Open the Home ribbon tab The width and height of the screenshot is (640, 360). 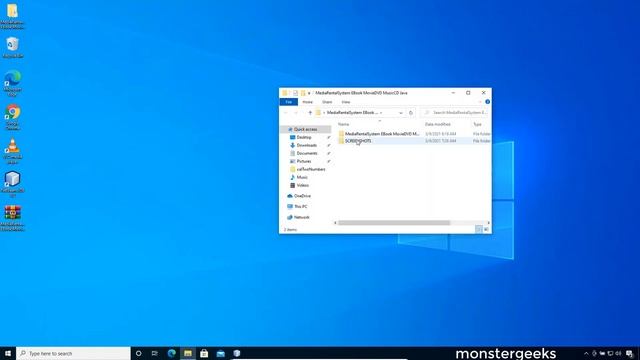[307, 102]
